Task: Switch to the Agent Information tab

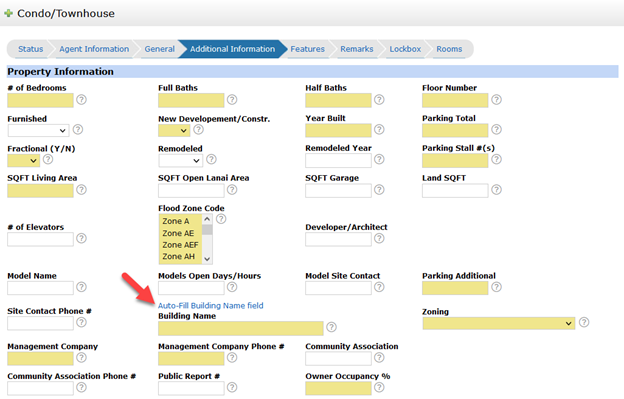Action: pyautogui.click(x=94, y=49)
